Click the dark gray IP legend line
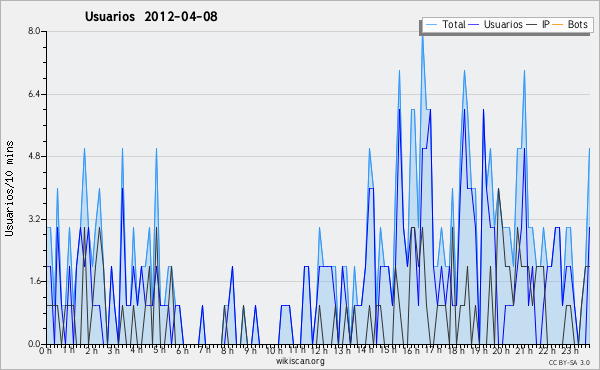 [532, 25]
